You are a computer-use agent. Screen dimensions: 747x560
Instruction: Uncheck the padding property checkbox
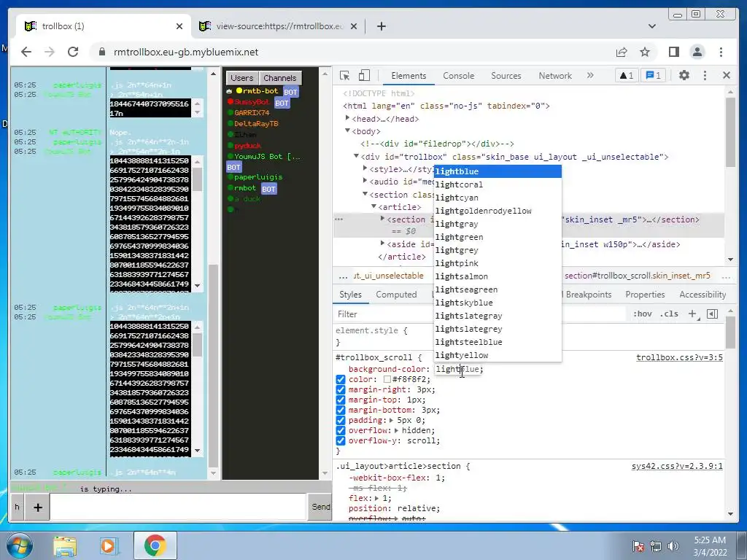point(340,421)
